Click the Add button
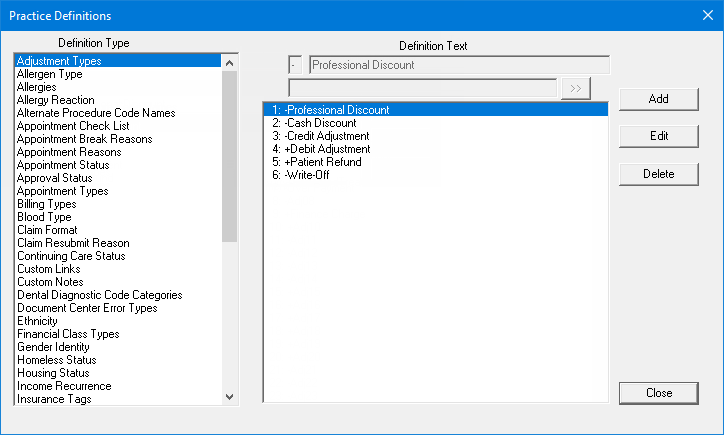 click(x=658, y=99)
